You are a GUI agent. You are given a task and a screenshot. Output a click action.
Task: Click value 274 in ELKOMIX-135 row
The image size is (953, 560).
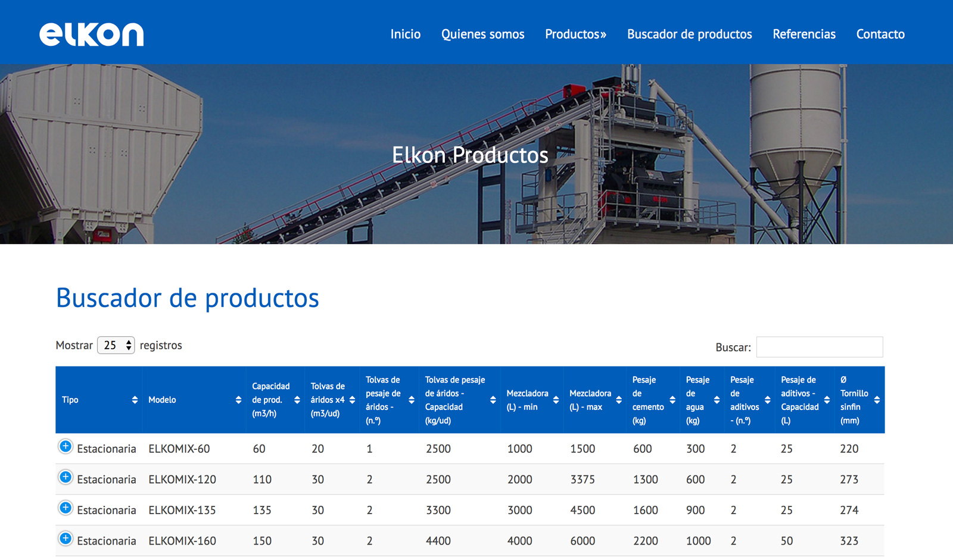849,511
